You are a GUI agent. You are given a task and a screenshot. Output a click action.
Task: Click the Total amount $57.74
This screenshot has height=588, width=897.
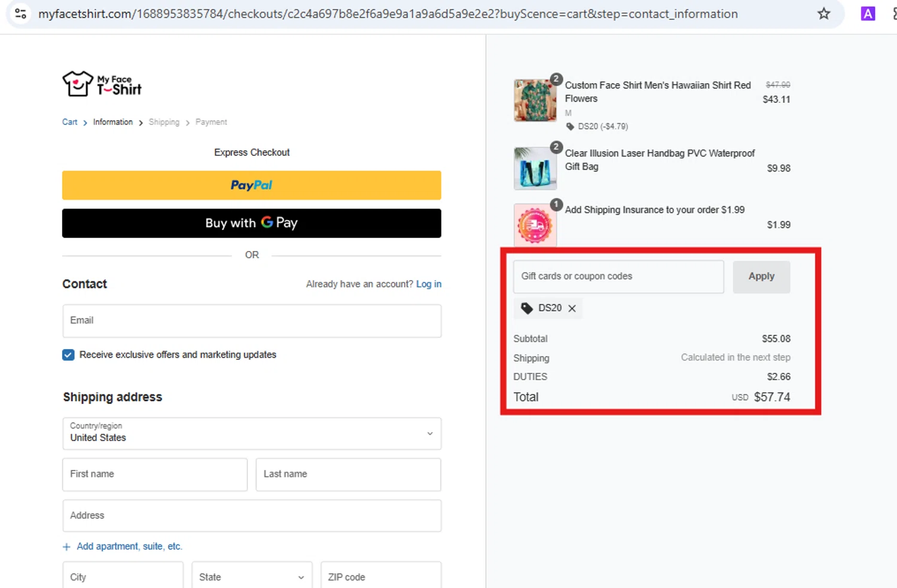click(x=772, y=397)
